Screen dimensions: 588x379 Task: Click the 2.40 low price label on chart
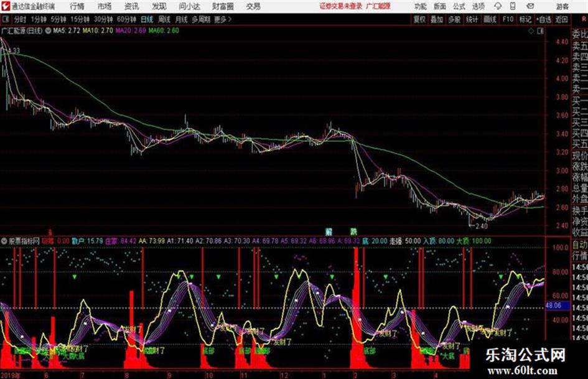coord(481,226)
